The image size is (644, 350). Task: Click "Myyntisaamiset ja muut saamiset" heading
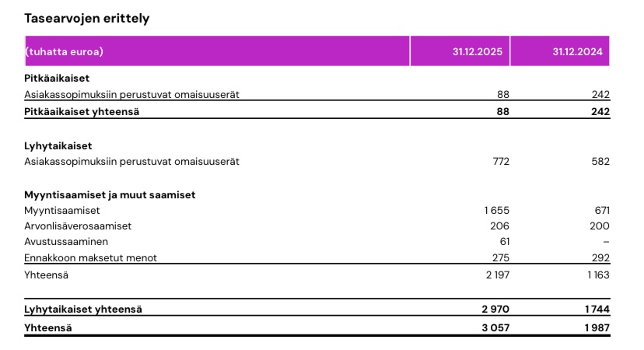[110, 195]
